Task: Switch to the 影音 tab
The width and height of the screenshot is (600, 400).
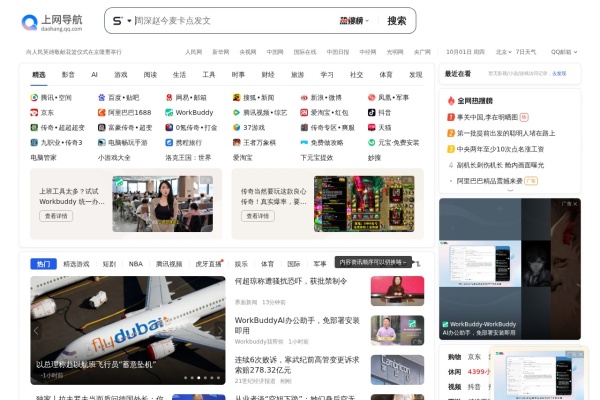Action: pyautogui.click(x=68, y=75)
